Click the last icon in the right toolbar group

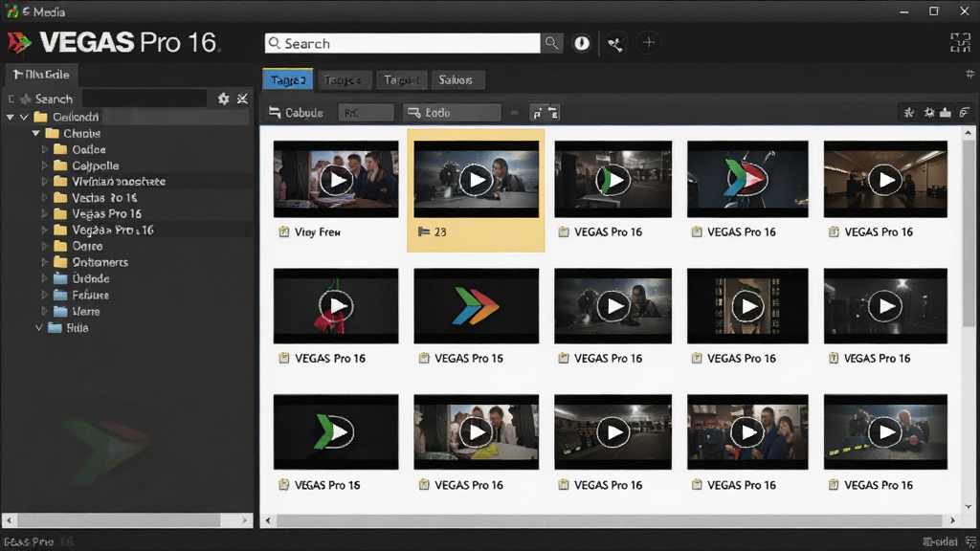965,113
